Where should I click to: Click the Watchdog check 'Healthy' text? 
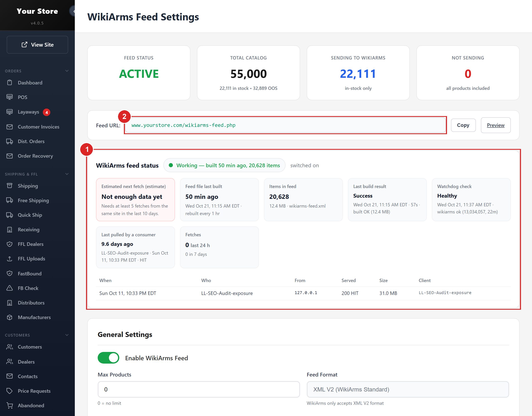pyautogui.click(x=447, y=196)
